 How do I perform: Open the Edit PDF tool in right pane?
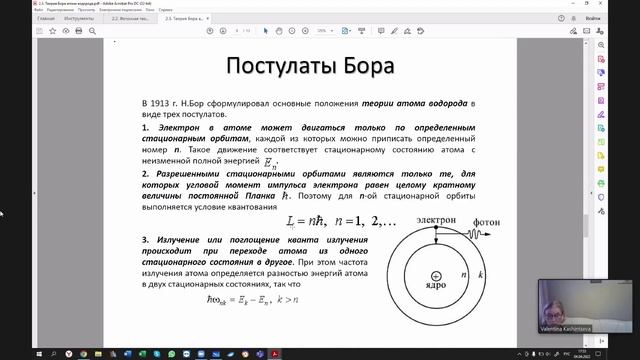click(x=601, y=100)
